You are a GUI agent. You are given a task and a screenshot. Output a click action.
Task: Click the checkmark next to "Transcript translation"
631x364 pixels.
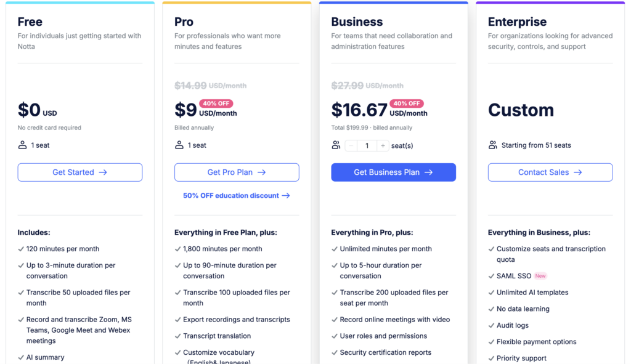[x=177, y=336]
